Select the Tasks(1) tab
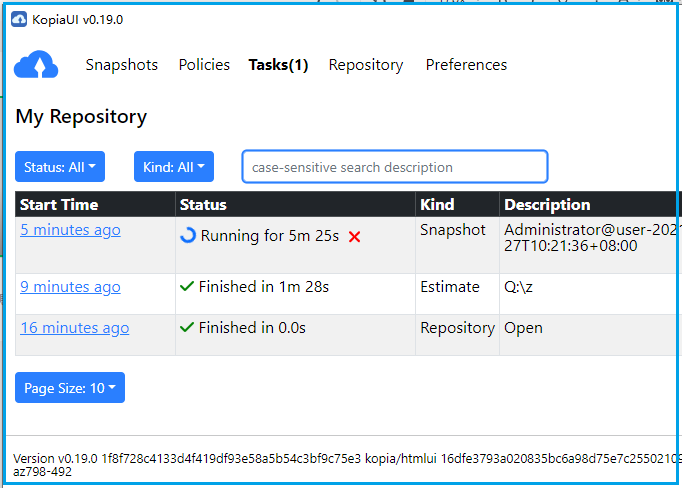This screenshot has height=488, width=682. (x=278, y=65)
